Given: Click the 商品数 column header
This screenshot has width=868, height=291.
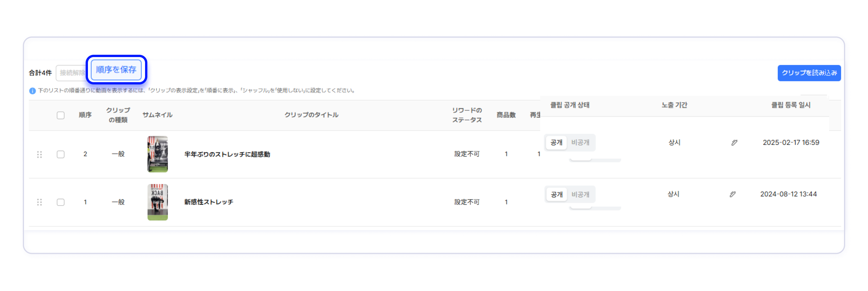Looking at the screenshot, I should [x=506, y=115].
